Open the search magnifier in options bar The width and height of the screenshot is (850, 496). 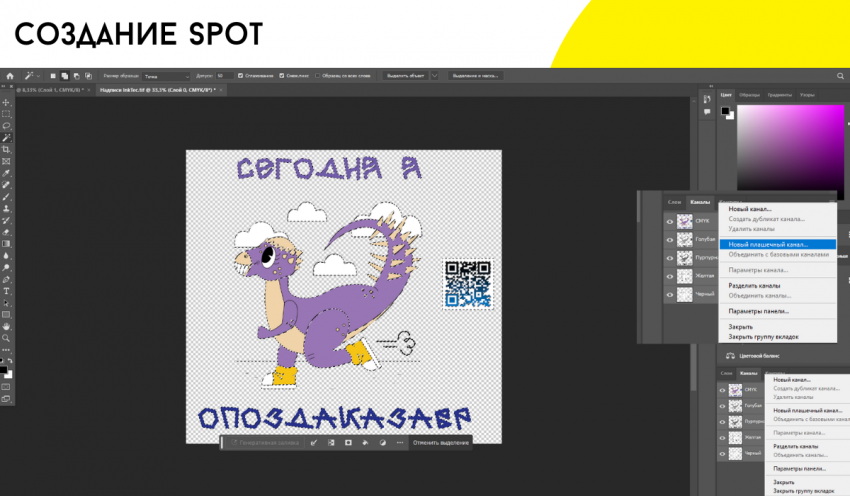coord(840,76)
